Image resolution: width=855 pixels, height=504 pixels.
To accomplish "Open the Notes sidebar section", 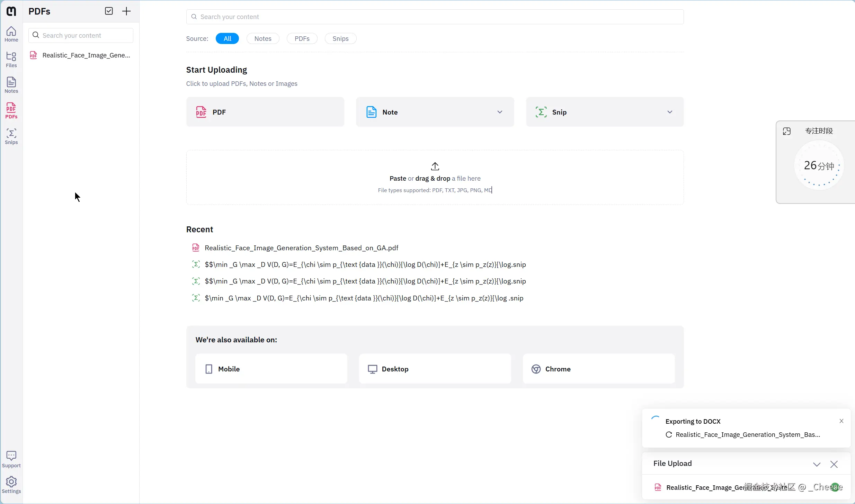I will (x=11, y=85).
